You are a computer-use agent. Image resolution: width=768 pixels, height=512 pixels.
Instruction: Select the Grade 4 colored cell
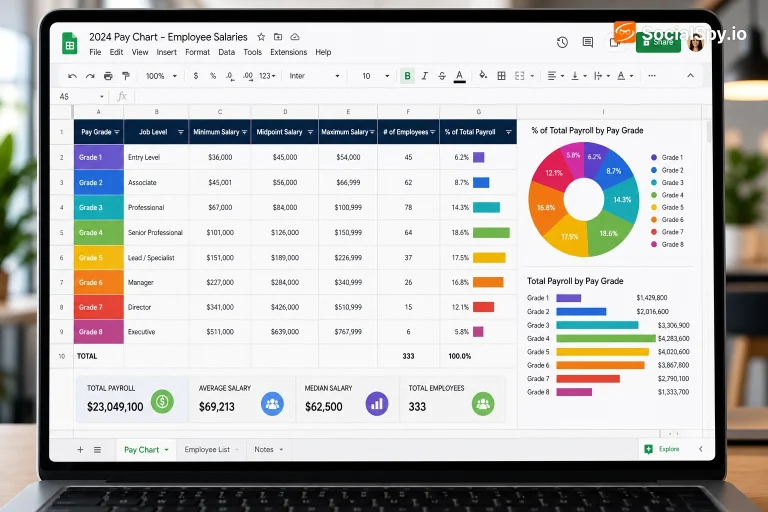point(99,233)
